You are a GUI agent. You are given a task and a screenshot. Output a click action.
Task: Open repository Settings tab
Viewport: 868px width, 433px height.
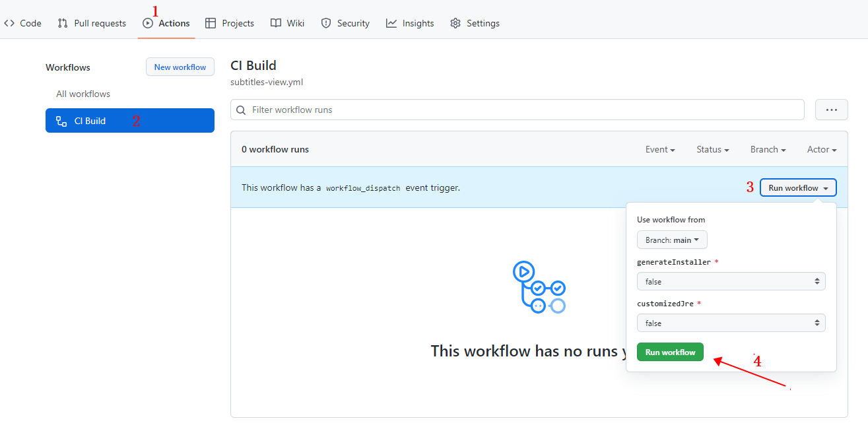click(x=475, y=23)
